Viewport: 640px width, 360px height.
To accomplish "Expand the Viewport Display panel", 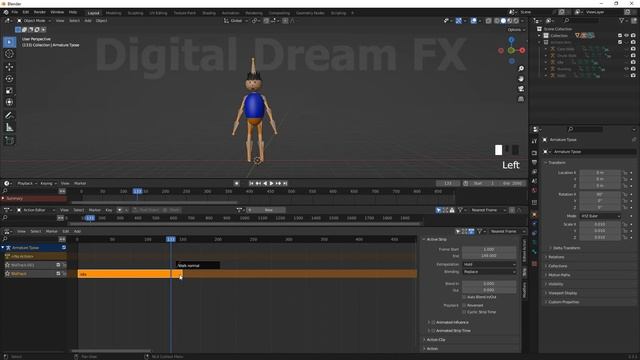I will [562, 293].
